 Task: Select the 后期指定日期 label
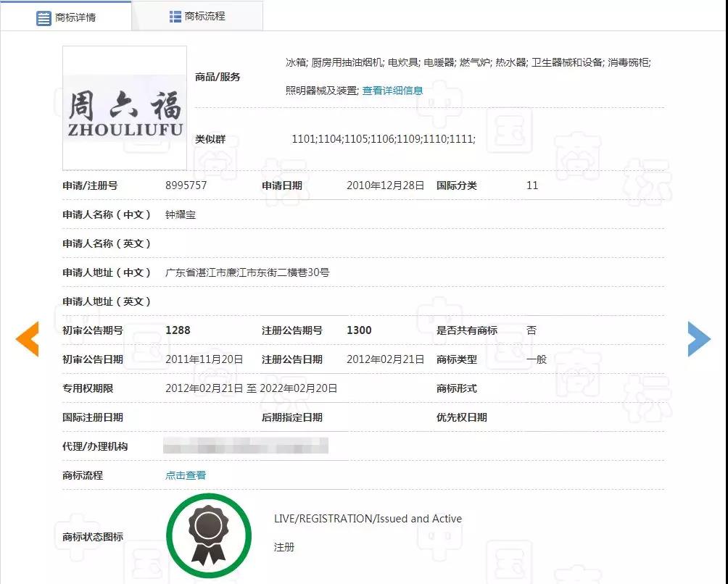pyautogui.click(x=292, y=417)
